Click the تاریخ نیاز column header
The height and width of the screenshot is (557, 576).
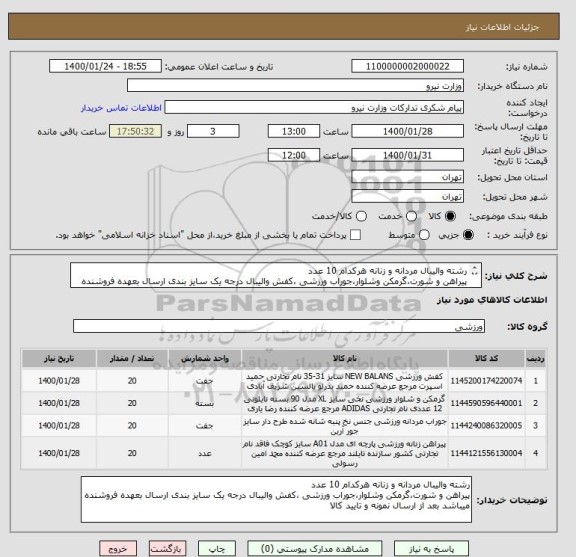point(59,358)
